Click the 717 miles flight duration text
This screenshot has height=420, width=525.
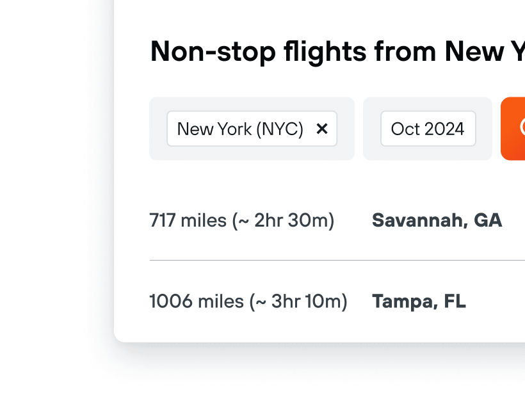click(241, 220)
